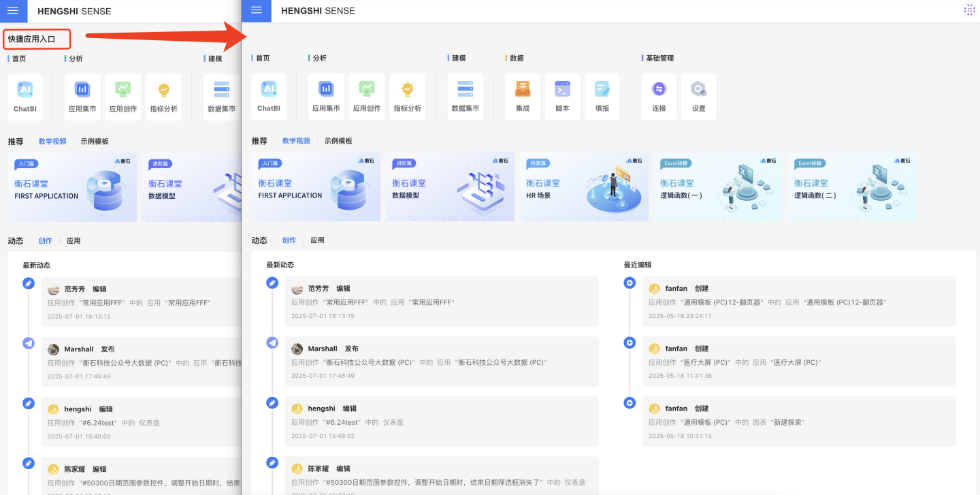Open the 集成 data integration icon
980x495 pixels.
[x=523, y=95]
